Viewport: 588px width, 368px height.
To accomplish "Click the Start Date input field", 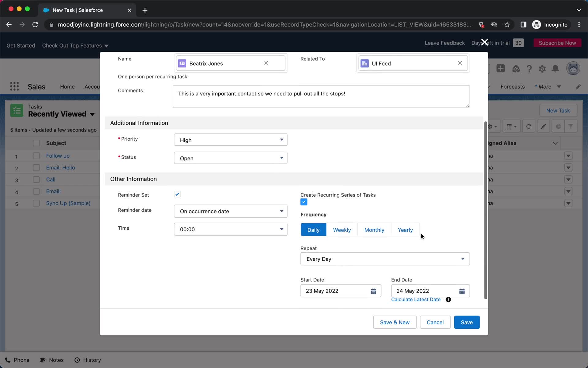I will 341,291.
